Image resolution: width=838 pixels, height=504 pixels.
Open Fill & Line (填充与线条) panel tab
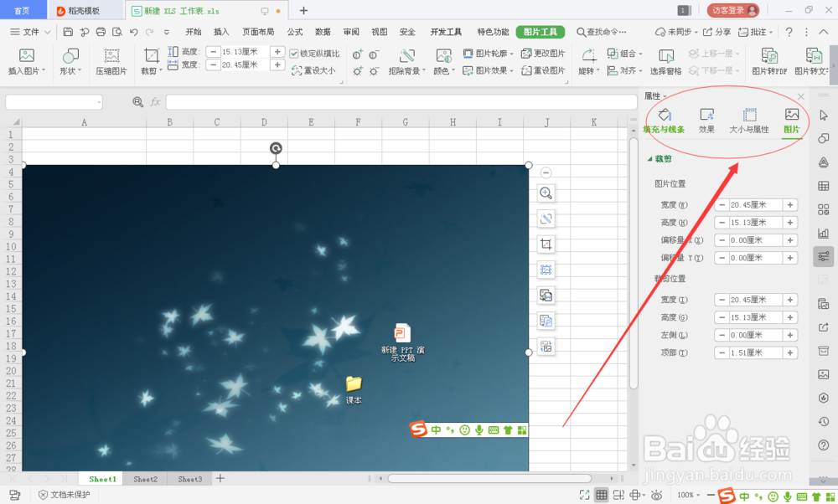click(x=664, y=121)
